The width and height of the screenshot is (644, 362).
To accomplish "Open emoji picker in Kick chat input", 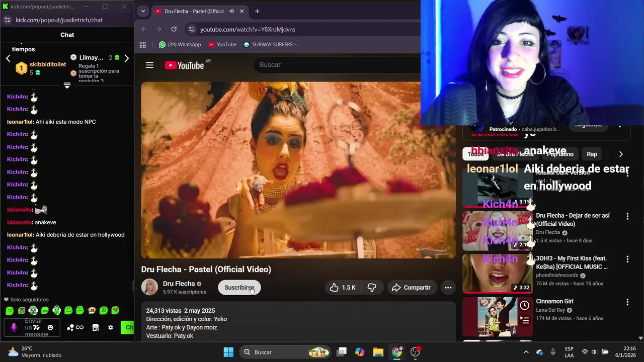I will pyautogui.click(x=50, y=328).
